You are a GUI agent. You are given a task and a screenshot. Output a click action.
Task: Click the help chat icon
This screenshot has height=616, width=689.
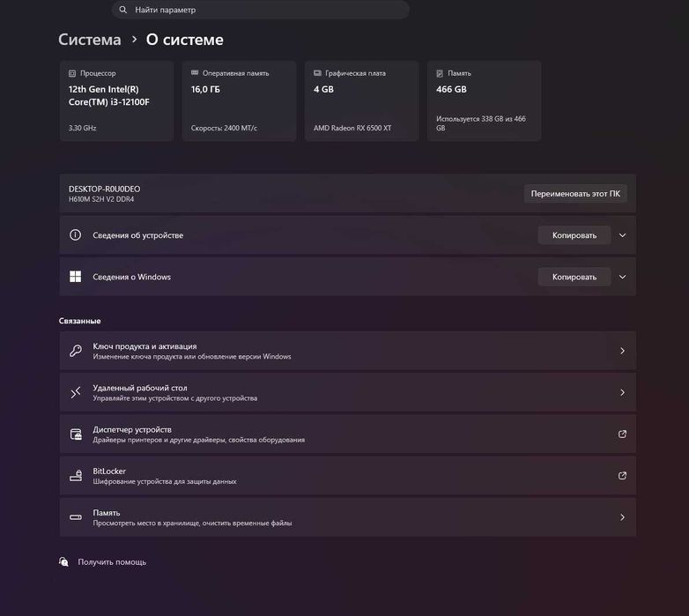point(63,561)
